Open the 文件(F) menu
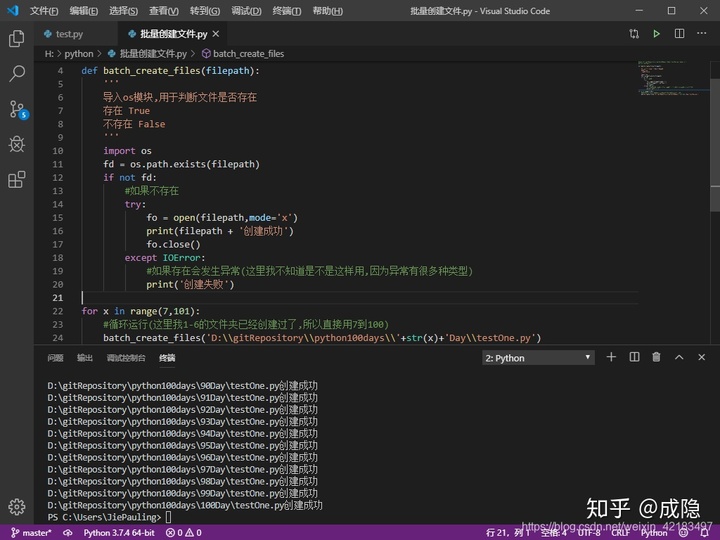Image resolution: width=720 pixels, height=540 pixels. [x=44, y=11]
